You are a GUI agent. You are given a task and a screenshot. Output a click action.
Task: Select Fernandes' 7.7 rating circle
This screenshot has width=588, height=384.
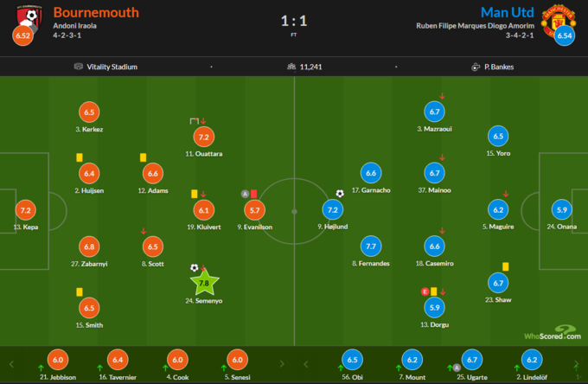click(371, 246)
